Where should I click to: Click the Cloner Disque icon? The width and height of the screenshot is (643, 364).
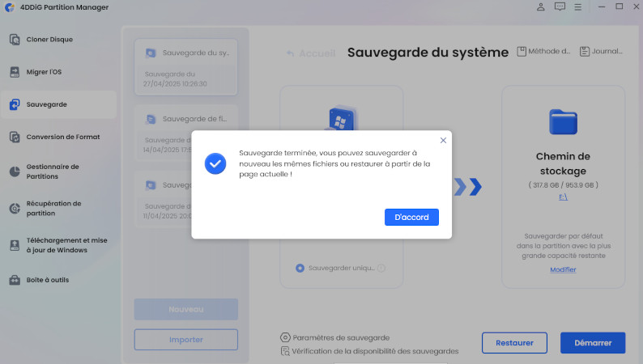15,40
